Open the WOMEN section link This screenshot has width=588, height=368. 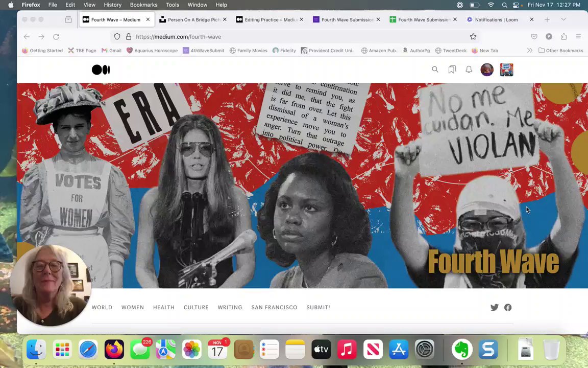tap(133, 307)
